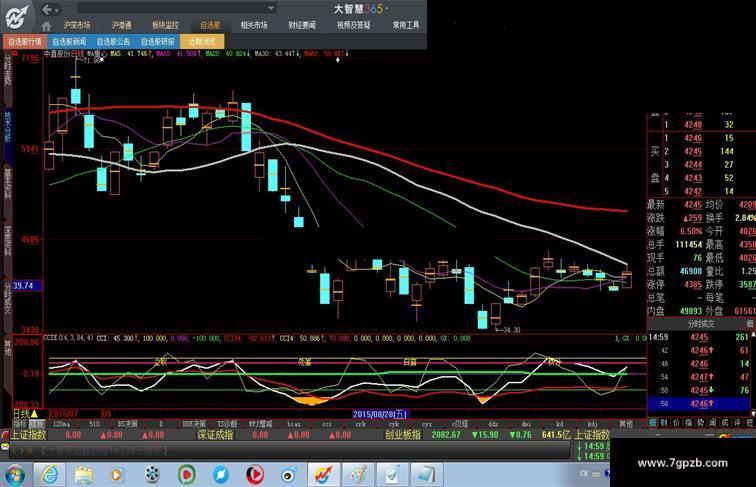This screenshot has height=487, width=756.
Task: Click 深证成指 in bottom status bar
Action: 215,435
